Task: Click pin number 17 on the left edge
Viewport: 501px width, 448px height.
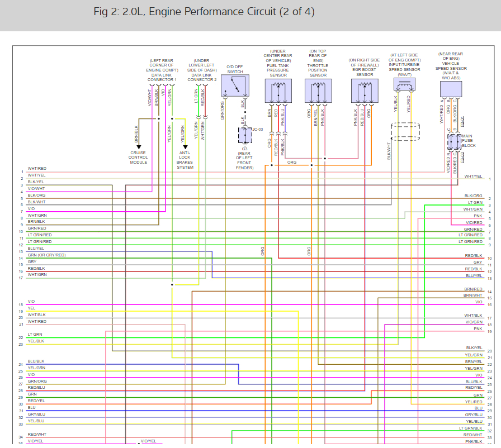Action: click(20, 278)
